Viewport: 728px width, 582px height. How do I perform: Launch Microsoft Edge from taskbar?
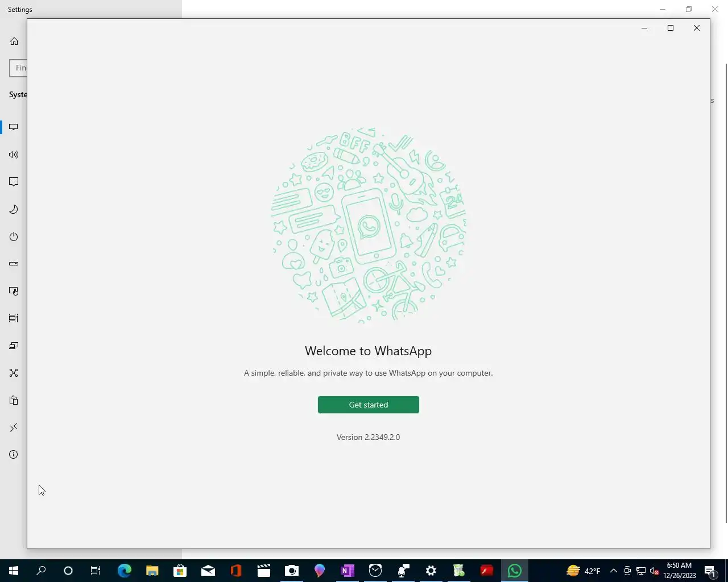pos(124,571)
